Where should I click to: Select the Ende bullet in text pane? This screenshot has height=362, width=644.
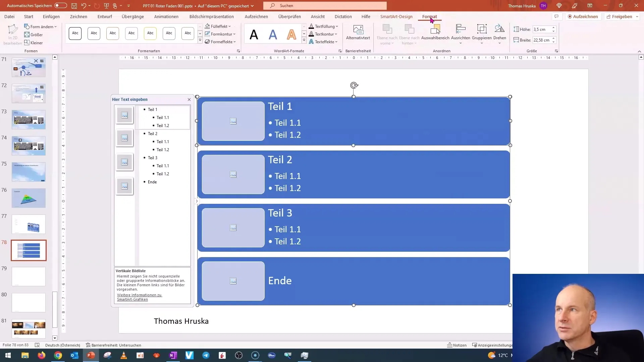pyautogui.click(x=152, y=182)
